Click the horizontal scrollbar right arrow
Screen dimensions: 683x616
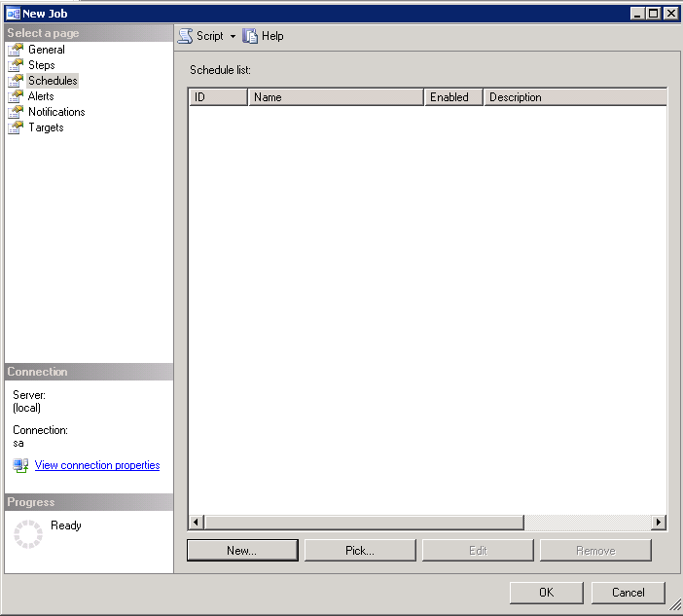pos(658,522)
